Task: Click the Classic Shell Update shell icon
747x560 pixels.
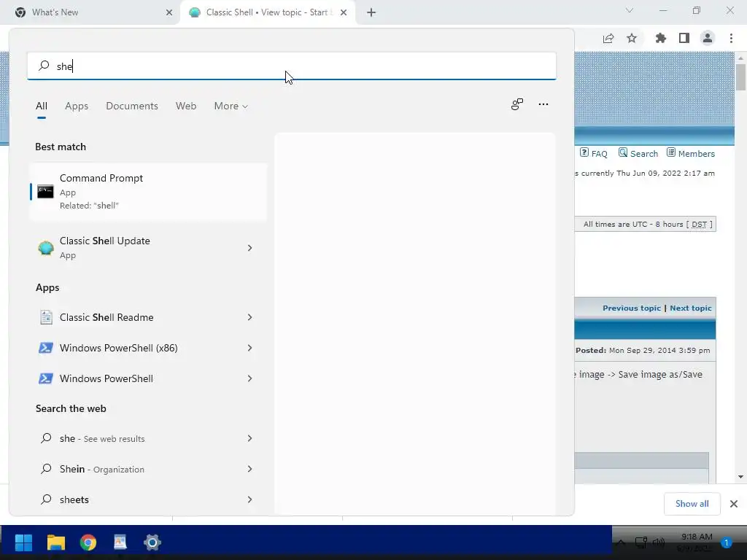Action: coord(46,248)
